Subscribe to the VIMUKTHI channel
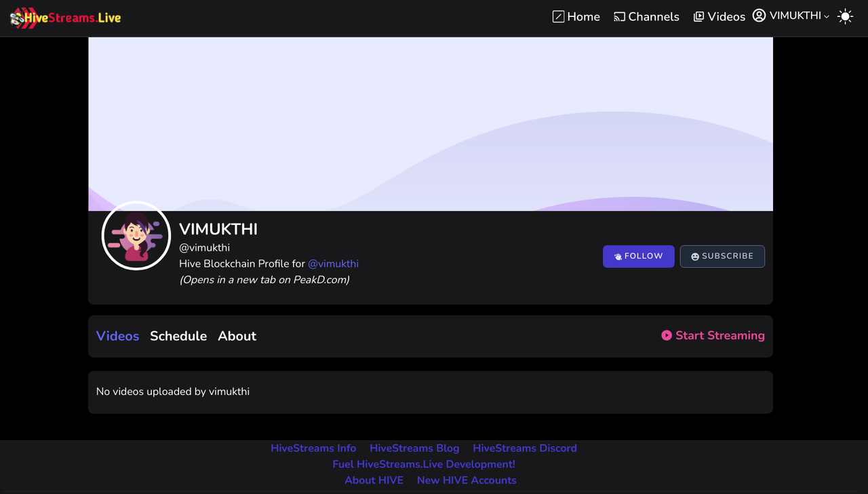 tap(722, 256)
